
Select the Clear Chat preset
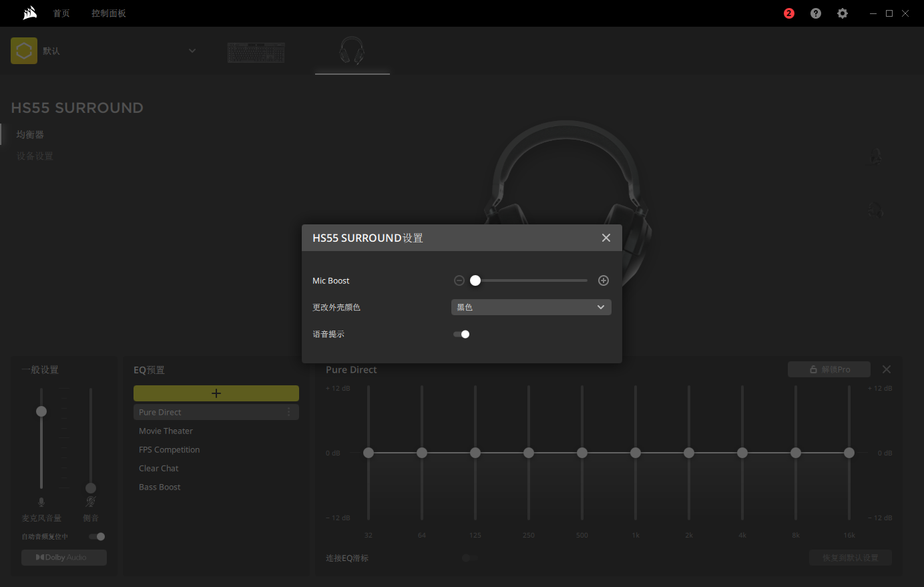click(x=158, y=468)
